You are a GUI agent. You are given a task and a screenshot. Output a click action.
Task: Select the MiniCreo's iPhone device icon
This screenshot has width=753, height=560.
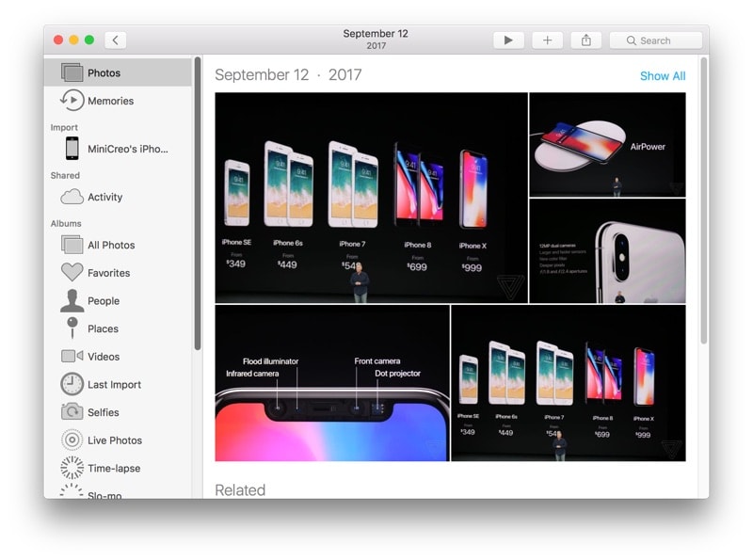(x=72, y=149)
